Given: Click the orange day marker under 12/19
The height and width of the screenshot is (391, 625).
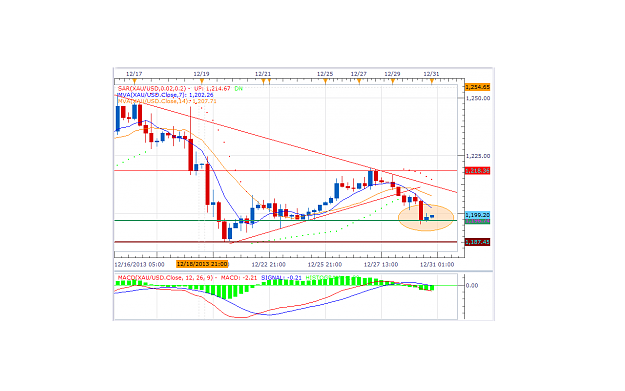Looking at the screenshot, I should (x=202, y=81).
